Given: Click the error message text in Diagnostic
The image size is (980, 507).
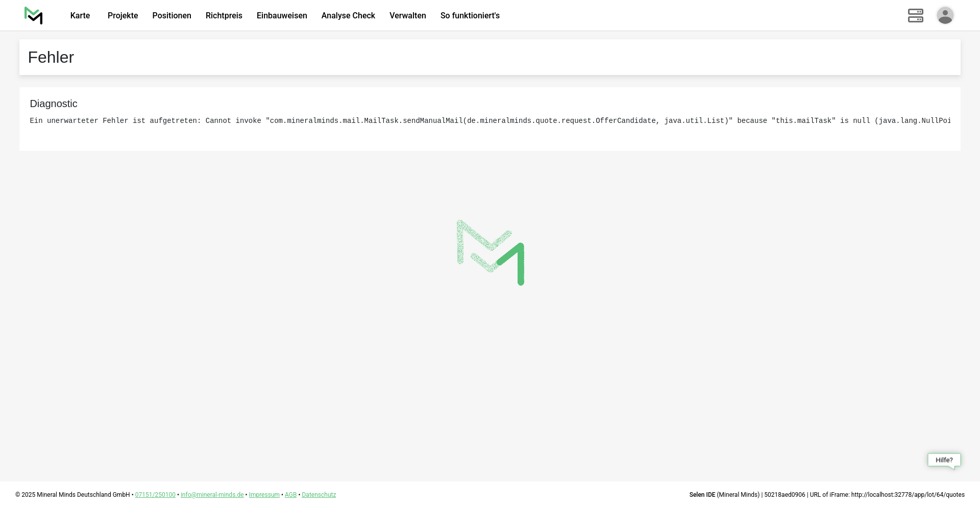Looking at the screenshot, I should (x=490, y=121).
